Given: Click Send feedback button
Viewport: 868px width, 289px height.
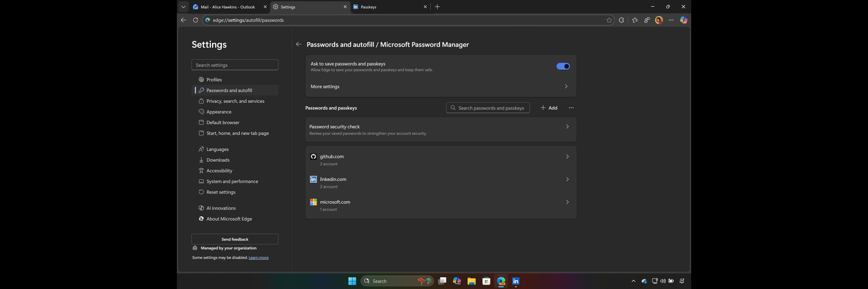Looking at the screenshot, I should click(x=235, y=239).
